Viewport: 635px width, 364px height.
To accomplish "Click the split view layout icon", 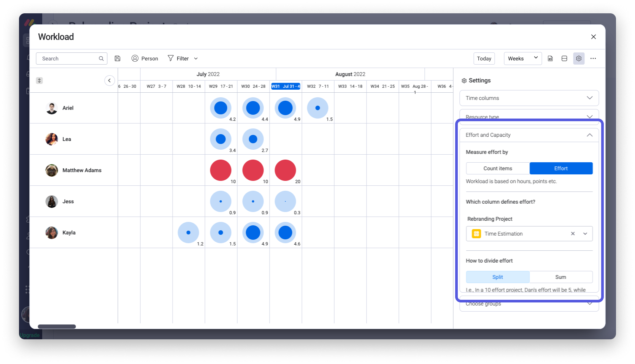I will pyautogui.click(x=564, y=59).
